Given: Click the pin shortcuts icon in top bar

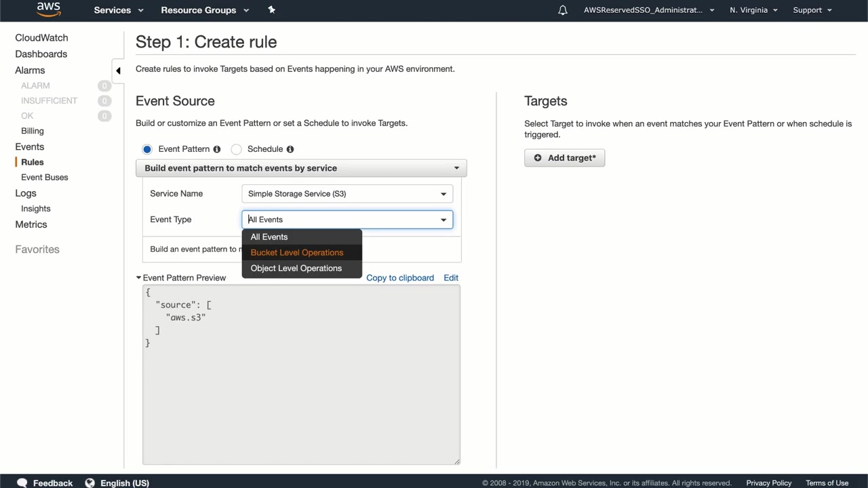Looking at the screenshot, I should [x=271, y=9].
